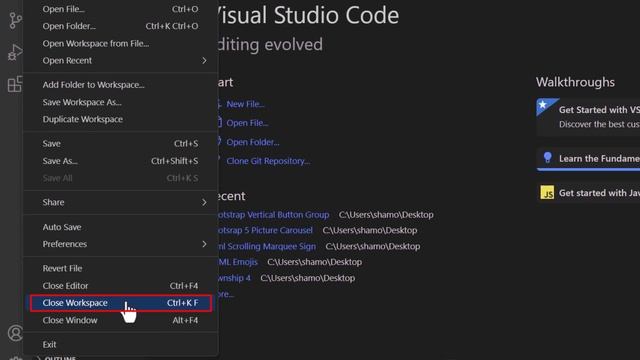Click the blue star walkthrough badge icon
The width and height of the screenshot is (640, 360).
click(x=547, y=107)
